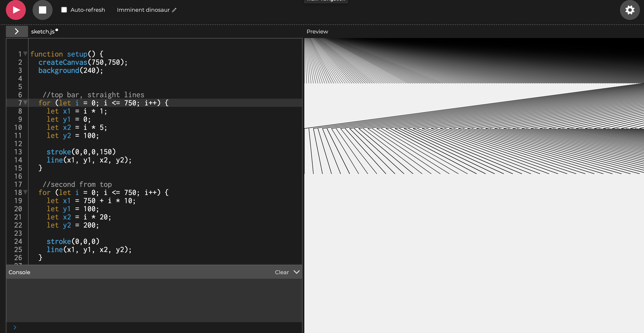Place cursor on 'let y2 = 100;' line
This screenshot has height=333, width=644.
tap(73, 136)
